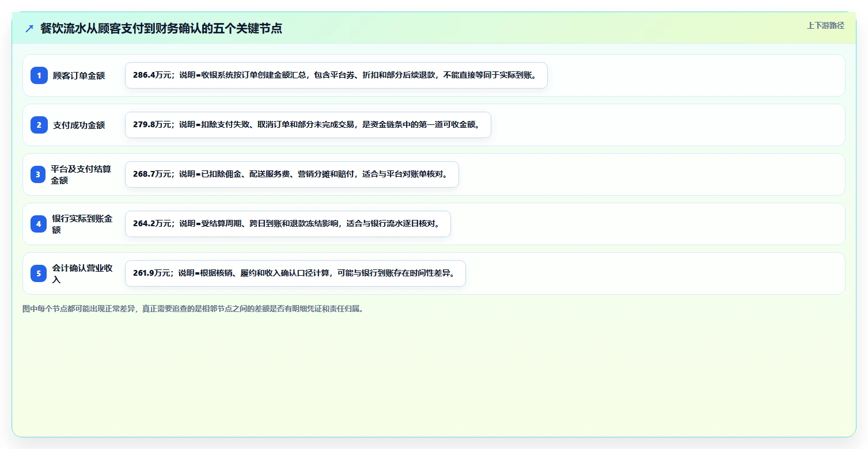This screenshot has width=868, height=449.
Task: Click the footnote starting 图中每个节点都可能出现正常差异
Action: pyautogui.click(x=193, y=309)
